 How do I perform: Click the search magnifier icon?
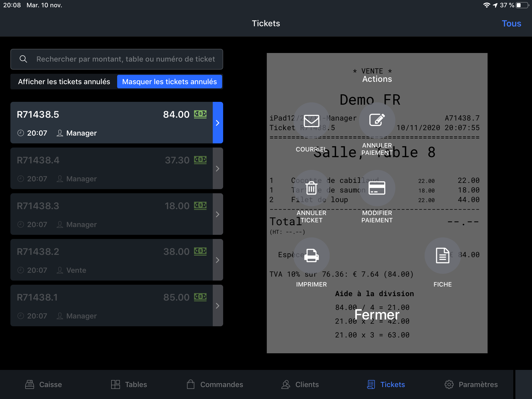(23, 59)
